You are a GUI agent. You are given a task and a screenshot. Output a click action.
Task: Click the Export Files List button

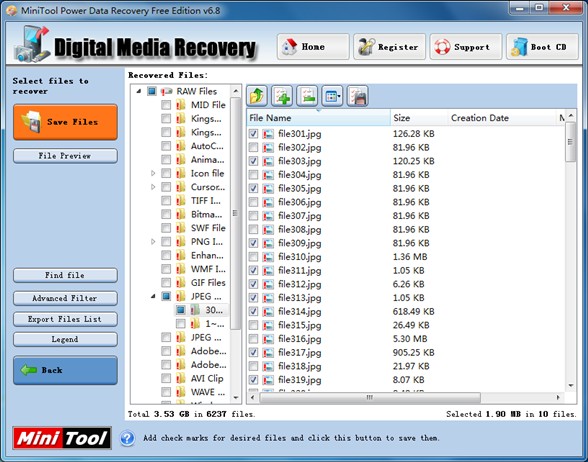(65, 319)
